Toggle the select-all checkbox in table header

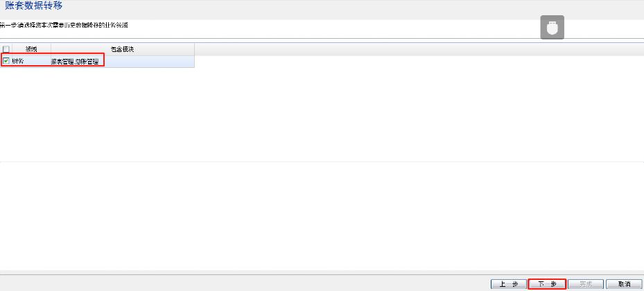[6, 49]
